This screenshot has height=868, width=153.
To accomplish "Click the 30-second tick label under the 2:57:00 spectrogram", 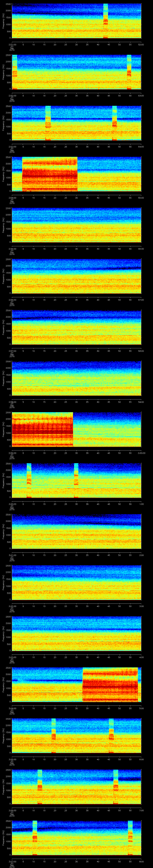I will click(x=76, y=351).
